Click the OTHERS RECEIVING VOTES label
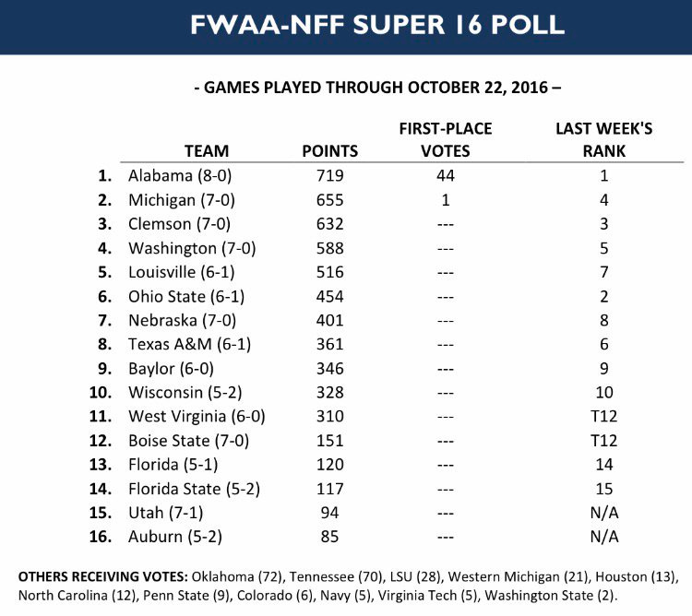Image resolution: width=692 pixels, height=616 pixels. tap(102, 576)
